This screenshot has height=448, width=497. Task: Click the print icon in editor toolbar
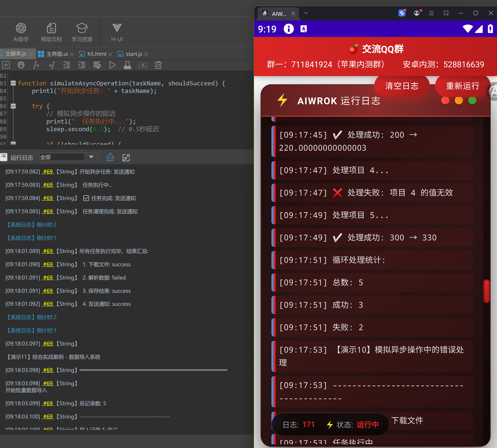[21, 65]
